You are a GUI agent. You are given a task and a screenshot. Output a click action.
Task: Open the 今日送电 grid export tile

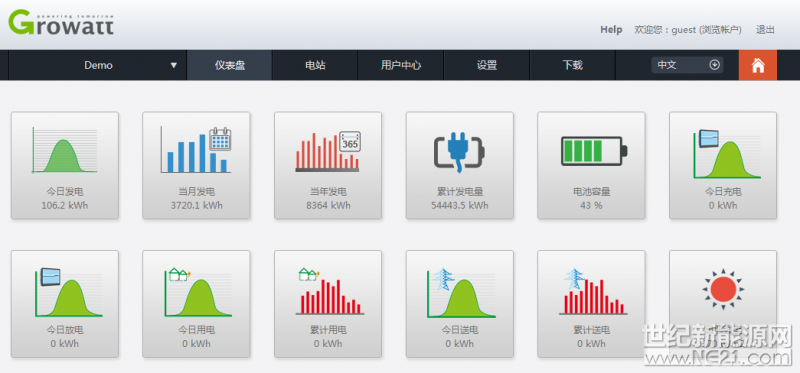coord(460,304)
